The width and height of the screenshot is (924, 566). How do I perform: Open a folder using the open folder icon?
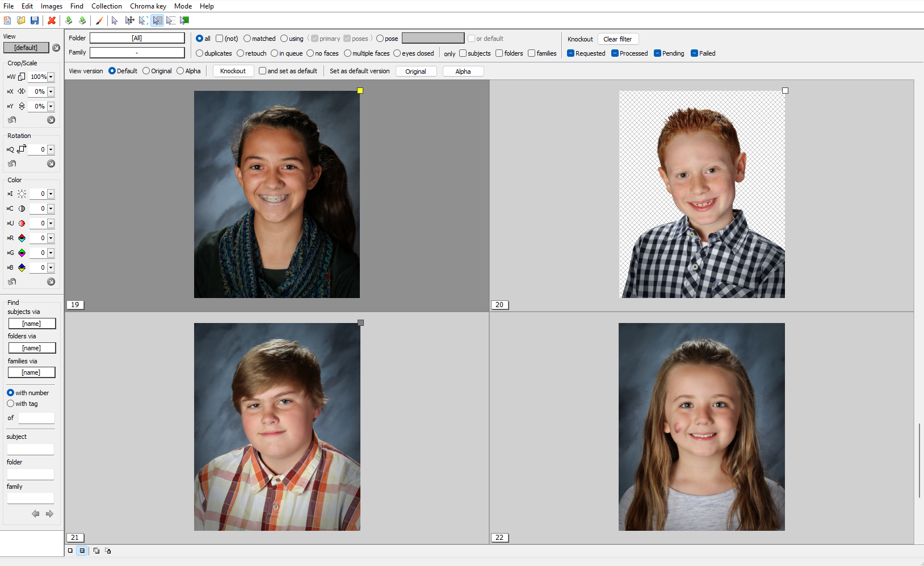(21, 20)
